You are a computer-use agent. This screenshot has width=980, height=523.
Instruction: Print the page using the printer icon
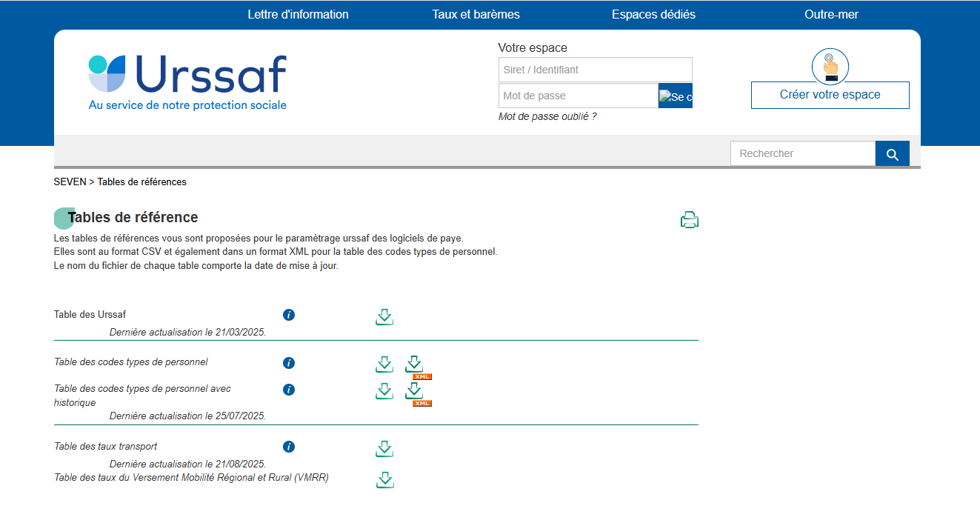click(x=690, y=220)
